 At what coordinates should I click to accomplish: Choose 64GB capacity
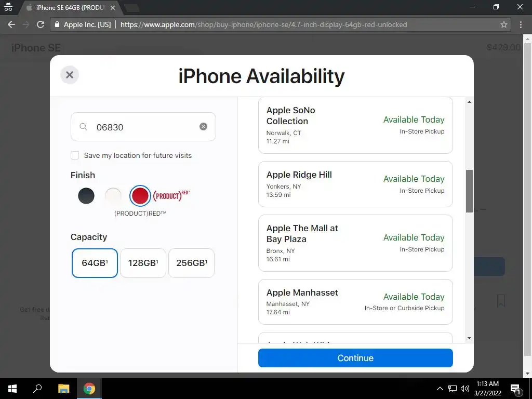coord(95,263)
